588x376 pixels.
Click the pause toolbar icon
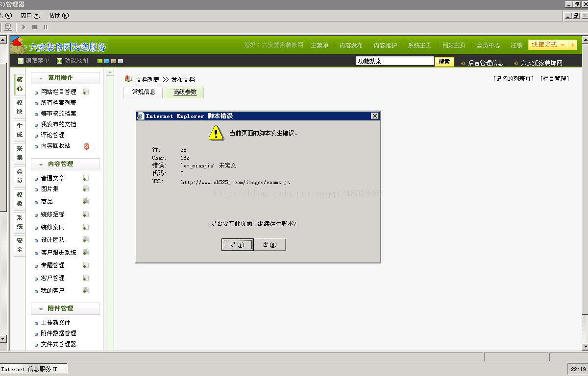(x=46, y=27)
